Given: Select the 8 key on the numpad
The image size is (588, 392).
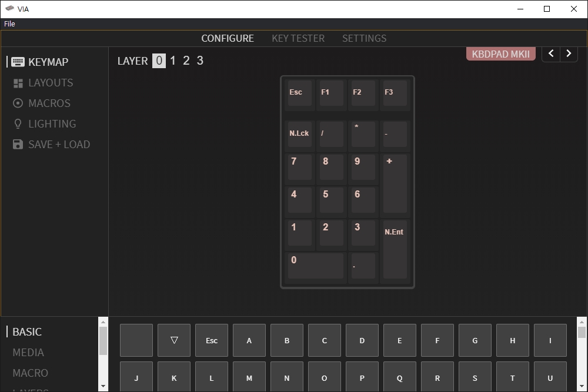Looking at the screenshot, I should [x=332, y=168].
